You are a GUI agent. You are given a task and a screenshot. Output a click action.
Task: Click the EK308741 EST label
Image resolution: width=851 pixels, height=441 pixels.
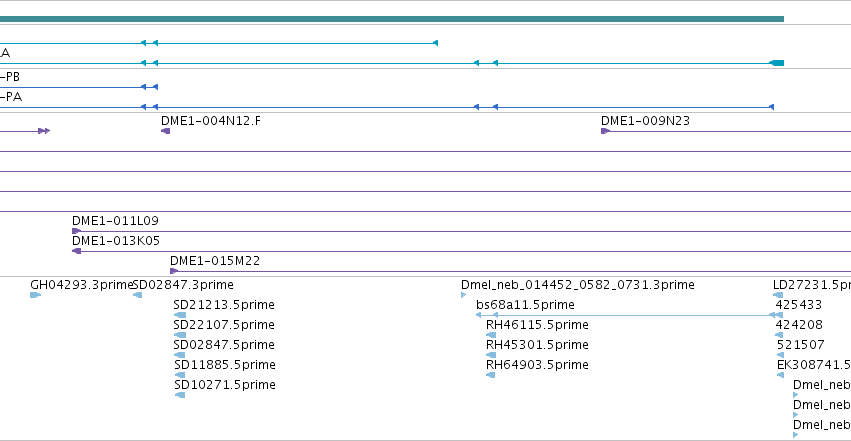[x=814, y=365]
